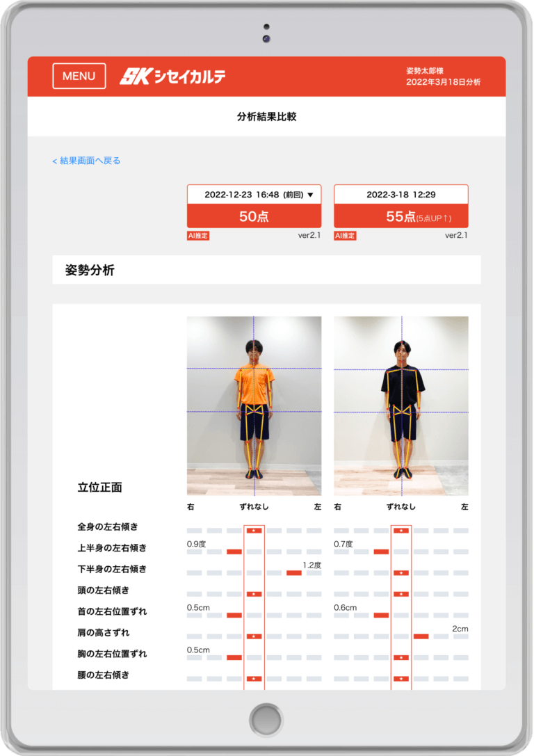Click the シセイカルテ logo
Screen dimensions: 534x756
tap(172, 77)
